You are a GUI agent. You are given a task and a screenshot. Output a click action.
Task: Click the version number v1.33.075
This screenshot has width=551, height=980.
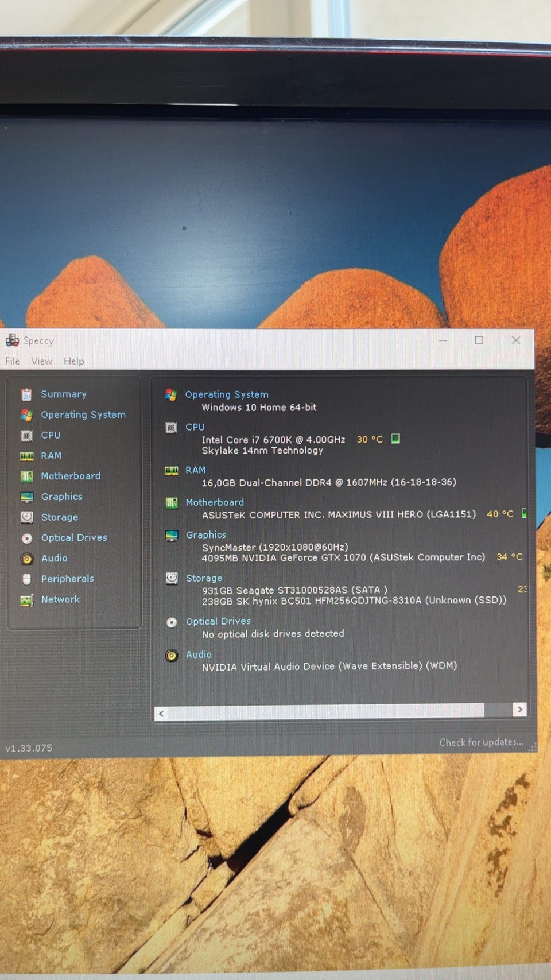(29, 748)
